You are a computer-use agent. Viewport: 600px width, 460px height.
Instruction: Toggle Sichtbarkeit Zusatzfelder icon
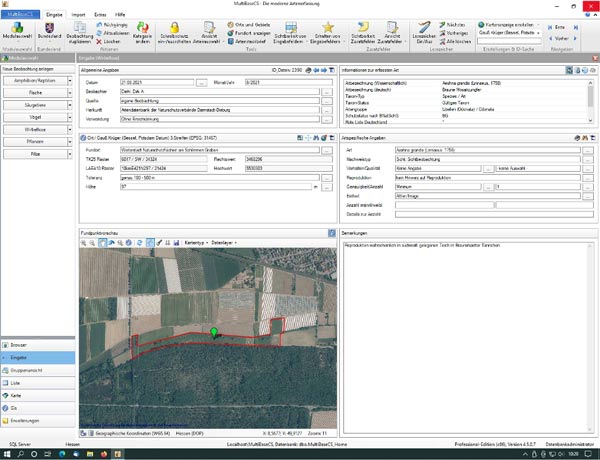click(363, 27)
